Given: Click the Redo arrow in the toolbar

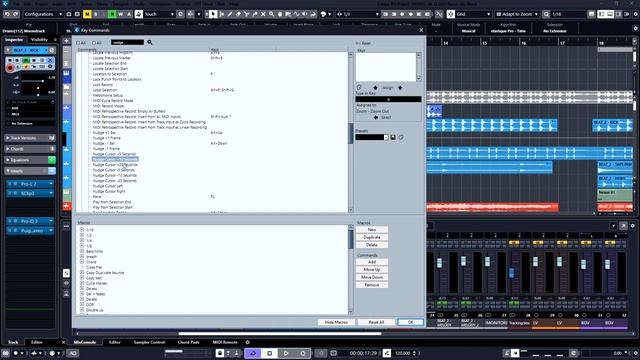Looking at the screenshot, I should point(16,14).
